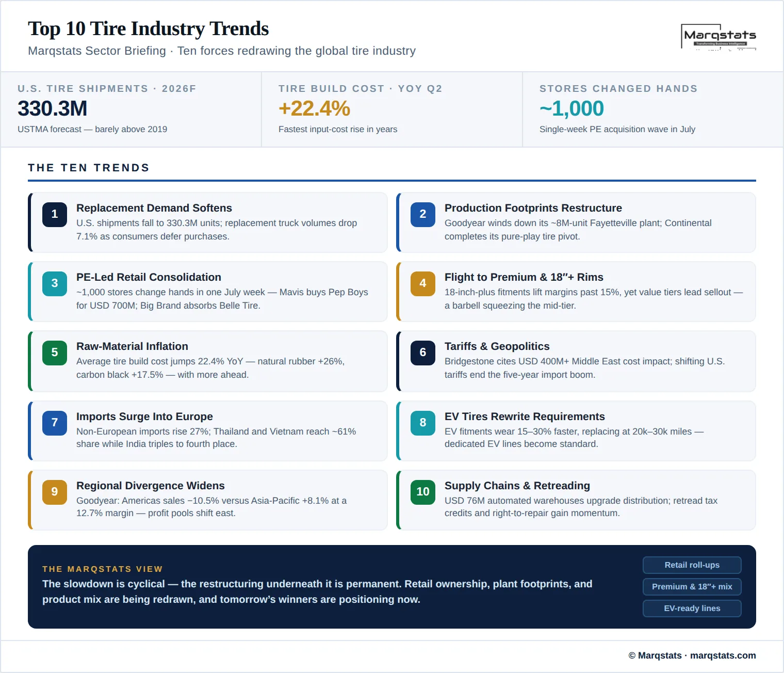Select the Marqstats Sector Briefing subtitle
The image size is (784, 673).
click(222, 51)
